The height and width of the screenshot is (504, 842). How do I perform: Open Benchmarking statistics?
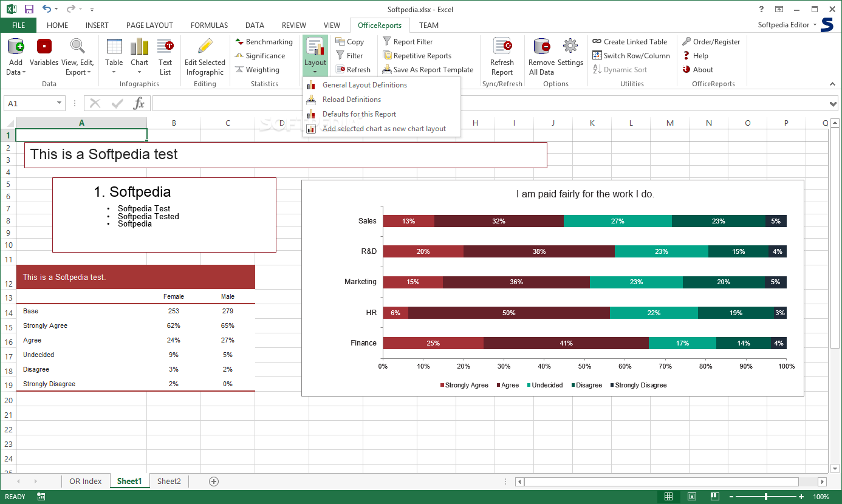[264, 42]
